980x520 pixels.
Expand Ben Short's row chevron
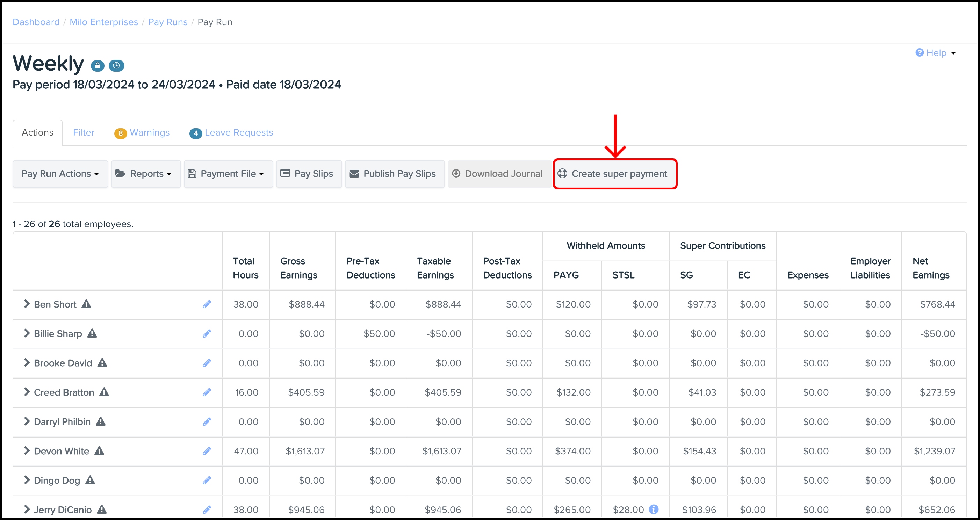point(26,304)
